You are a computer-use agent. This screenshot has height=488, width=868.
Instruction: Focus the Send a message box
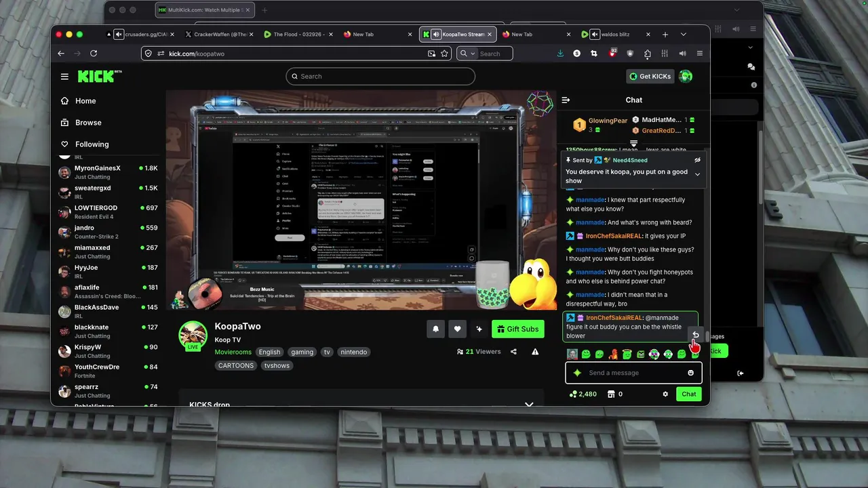click(633, 373)
